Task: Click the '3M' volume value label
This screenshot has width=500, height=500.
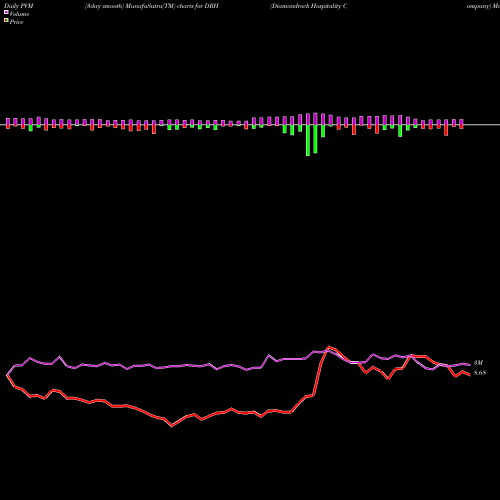Action: click(478, 363)
